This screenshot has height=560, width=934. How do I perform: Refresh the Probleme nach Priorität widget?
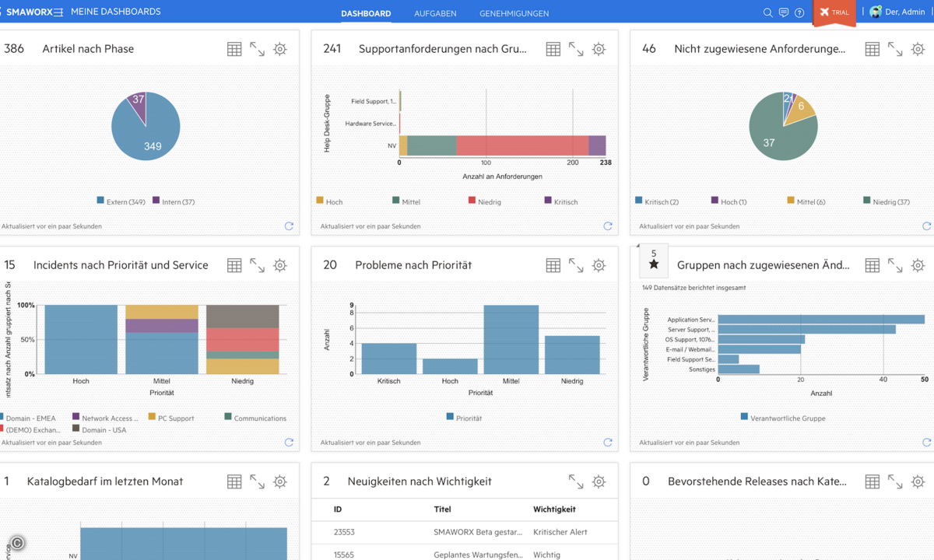pyautogui.click(x=608, y=443)
